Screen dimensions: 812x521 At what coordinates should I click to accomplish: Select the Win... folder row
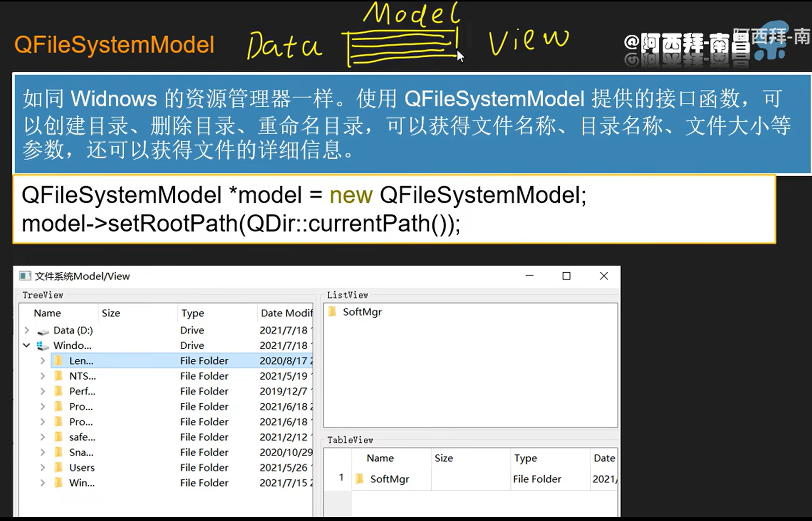(x=82, y=483)
